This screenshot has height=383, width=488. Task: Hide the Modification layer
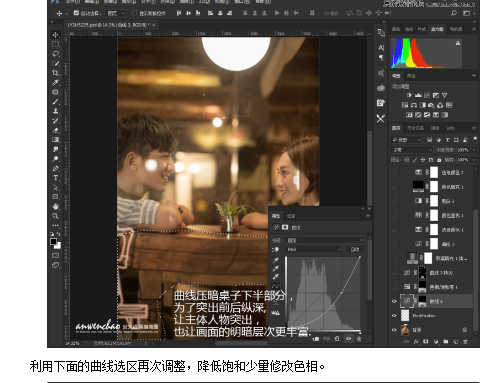(394, 316)
